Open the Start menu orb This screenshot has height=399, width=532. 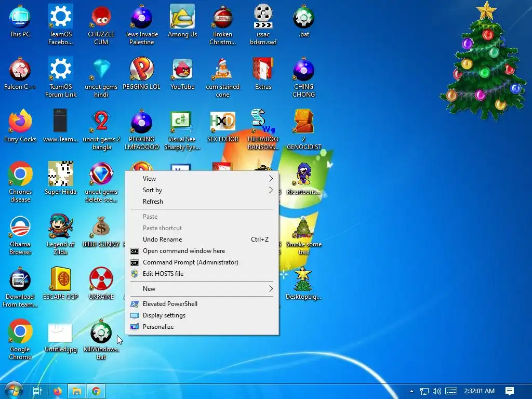[13, 391]
